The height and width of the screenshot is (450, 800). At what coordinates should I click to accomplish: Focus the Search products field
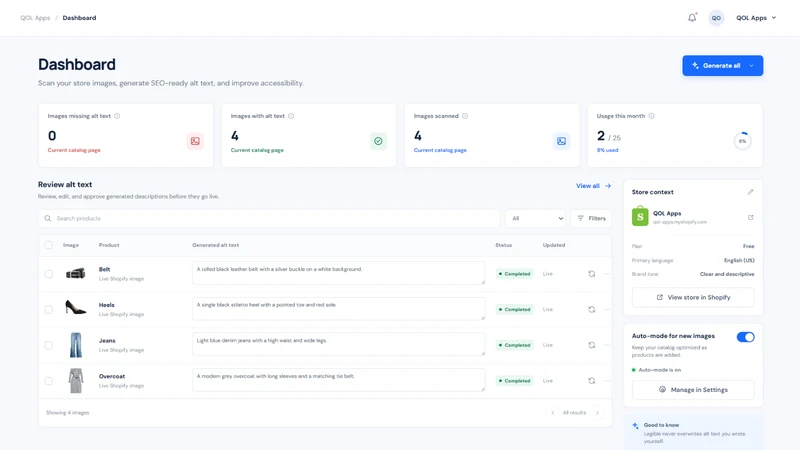pos(269,218)
